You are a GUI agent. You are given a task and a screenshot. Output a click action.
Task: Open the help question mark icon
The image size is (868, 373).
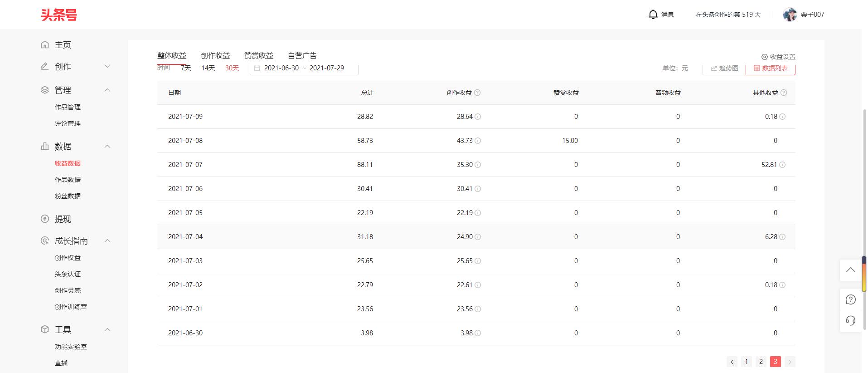pos(850,299)
